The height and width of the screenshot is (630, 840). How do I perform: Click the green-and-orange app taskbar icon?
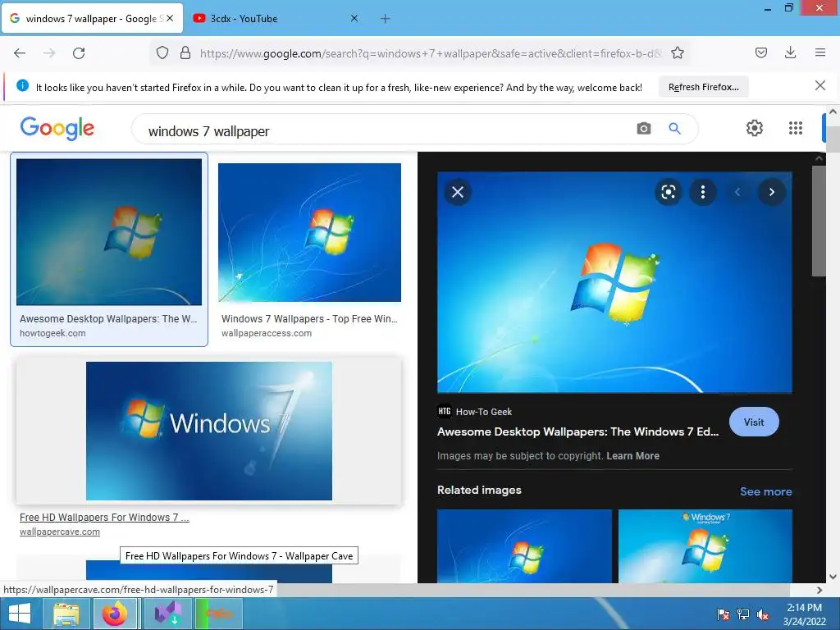[218, 614]
